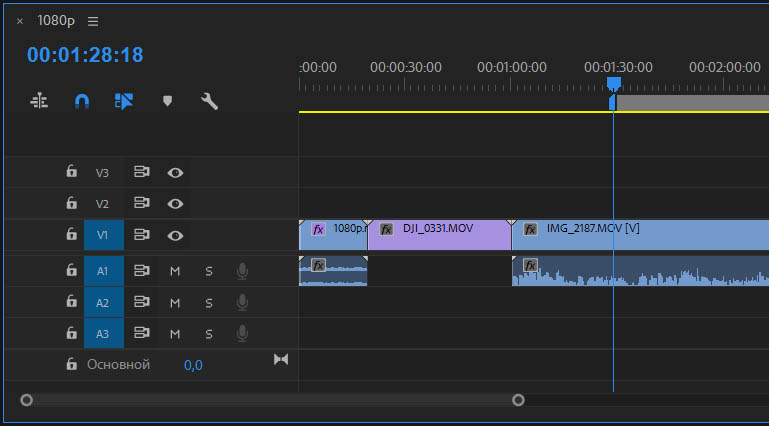Solo track A1
The width and height of the screenshot is (769, 426).
209,271
